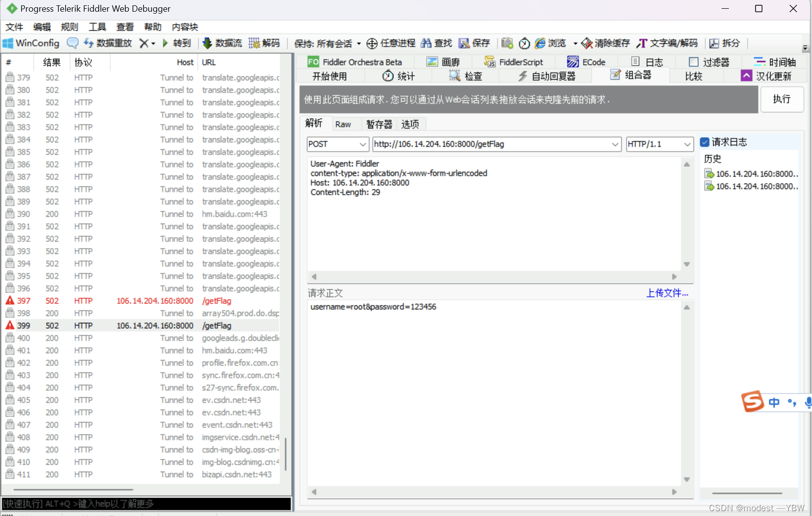
Task: Switch to the 过滤器 tab
Action: 709,62
